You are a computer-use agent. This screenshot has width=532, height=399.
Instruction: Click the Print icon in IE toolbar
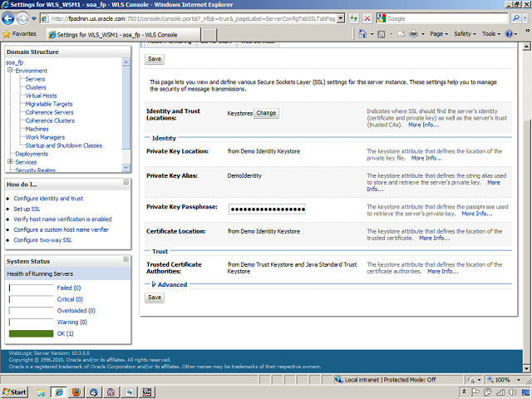coord(414,34)
